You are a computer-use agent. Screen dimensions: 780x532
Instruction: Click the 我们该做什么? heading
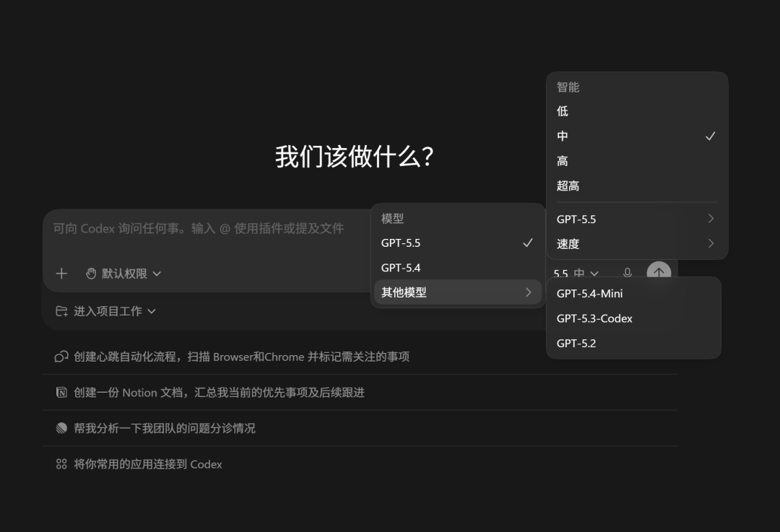pos(355,157)
